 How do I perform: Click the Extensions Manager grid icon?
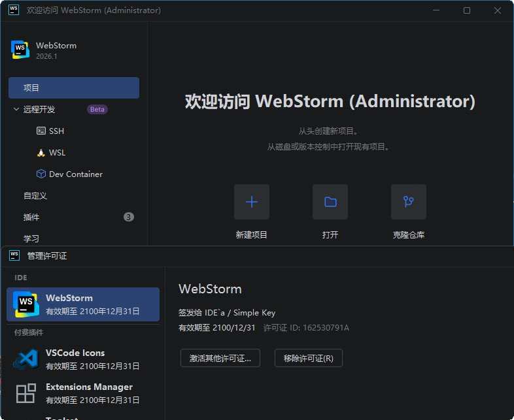26,393
